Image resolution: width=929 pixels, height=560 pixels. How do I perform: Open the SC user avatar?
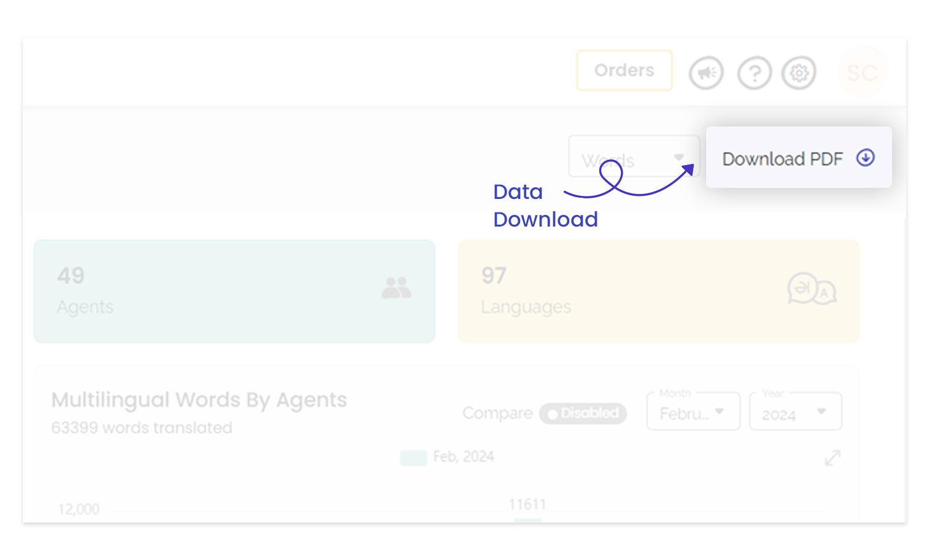click(x=862, y=72)
